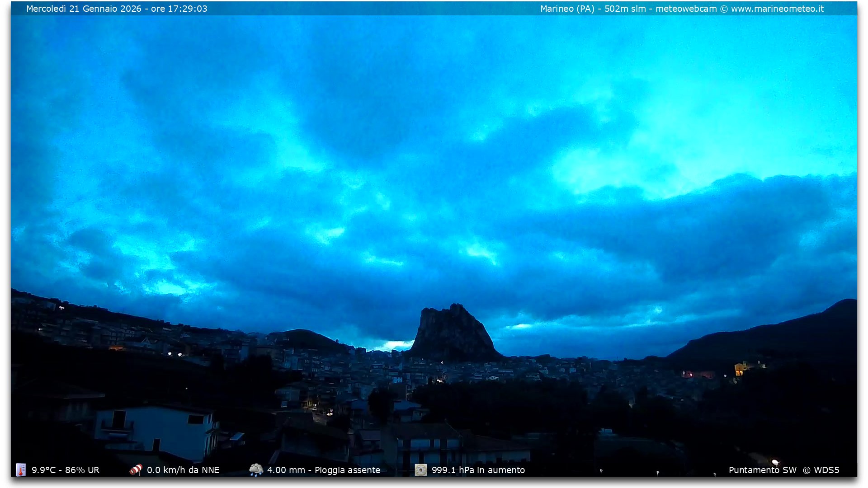Click the @ WDS5 label
Image resolution: width=868 pixels, height=488 pixels.
821,470
